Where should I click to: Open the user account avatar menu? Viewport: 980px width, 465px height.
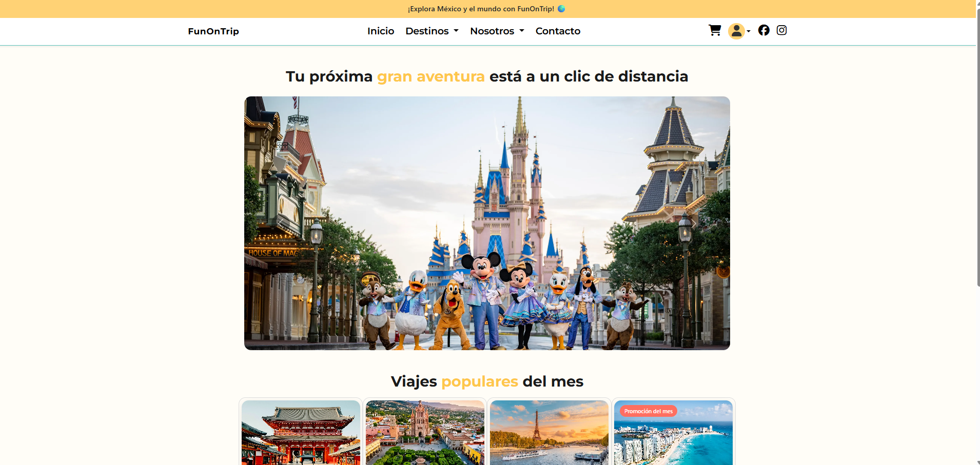coord(739,31)
